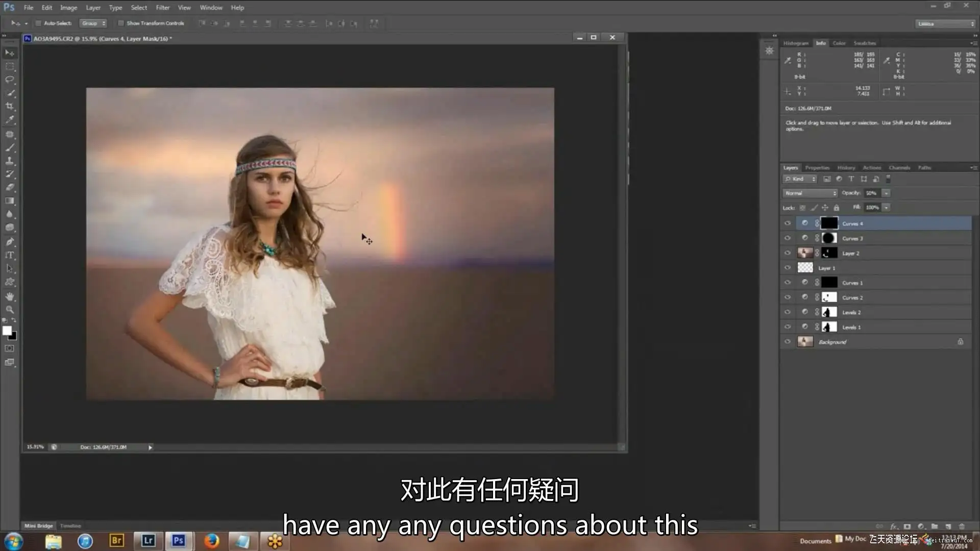The image size is (980, 551).
Task: Open the Opacity slider dropdown arrow
Action: pos(887,193)
